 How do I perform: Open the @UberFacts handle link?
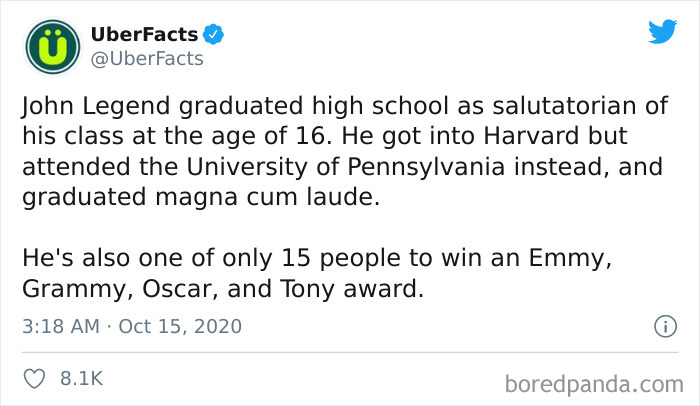click(x=147, y=59)
